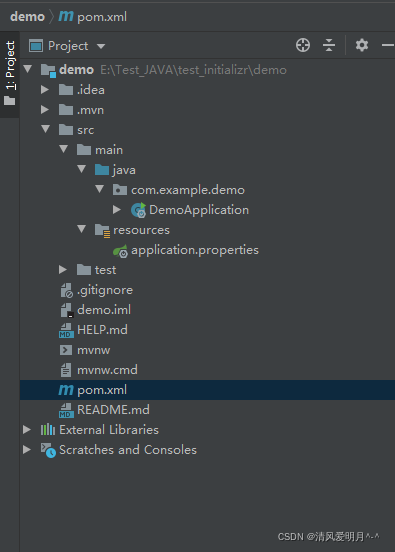This screenshot has height=552, width=395.
Task: Click the External Libraries bars icon
Action: (x=48, y=429)
